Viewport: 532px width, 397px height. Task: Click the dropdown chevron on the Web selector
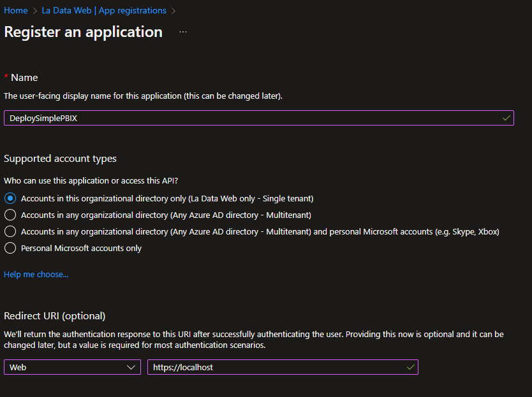coord(132,367)
